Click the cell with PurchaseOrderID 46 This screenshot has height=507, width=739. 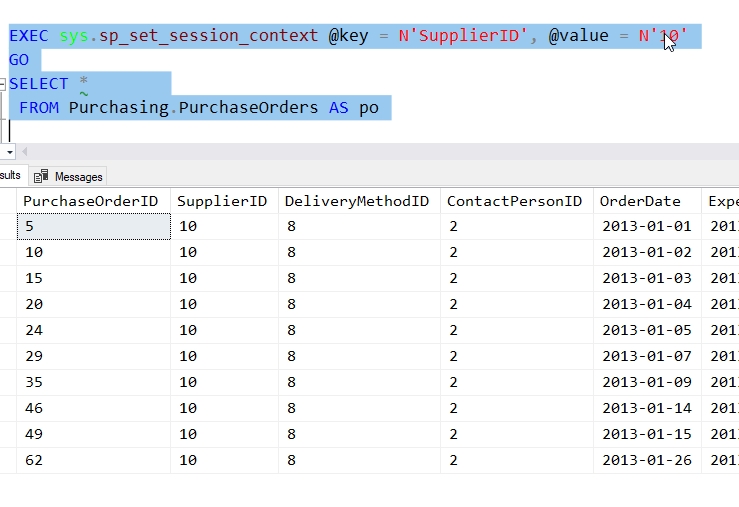[93, 409]
